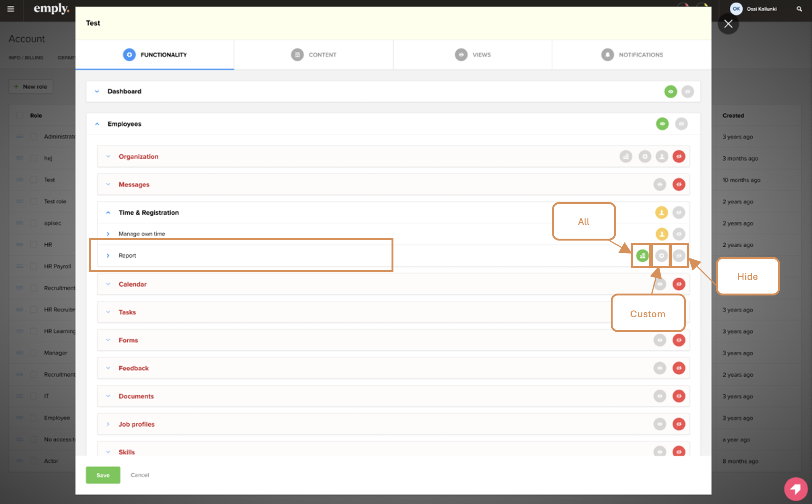
Task: Click the gear icon on Organization row
Action: click(645, 156)
